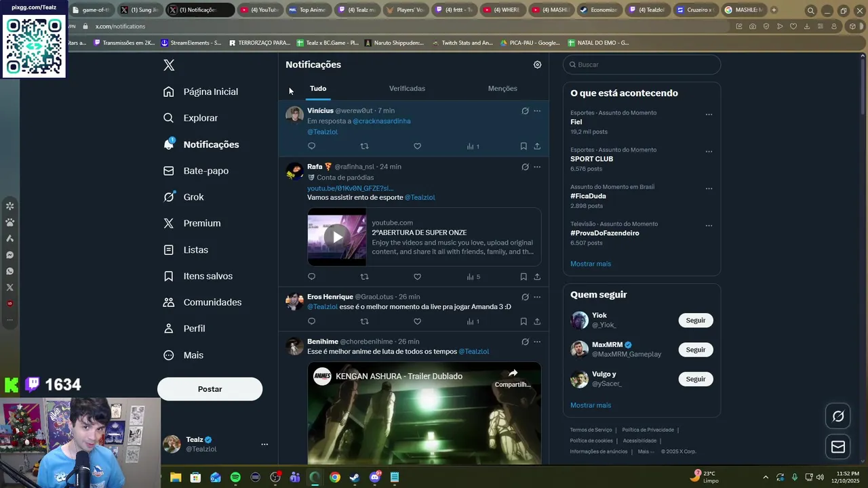Click the Postar button
The image size is (868, 488).
coord(210,389)
